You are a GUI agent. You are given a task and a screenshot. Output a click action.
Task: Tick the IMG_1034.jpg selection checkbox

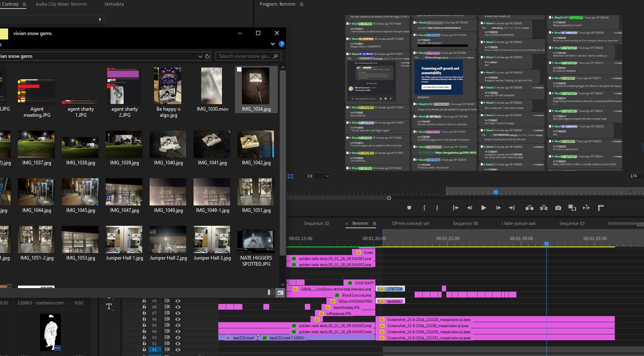[239, 70]
